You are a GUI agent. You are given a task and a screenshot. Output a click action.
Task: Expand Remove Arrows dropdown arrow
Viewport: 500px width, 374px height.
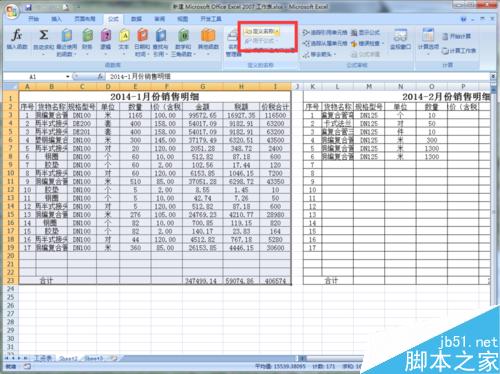click(334, 54)
